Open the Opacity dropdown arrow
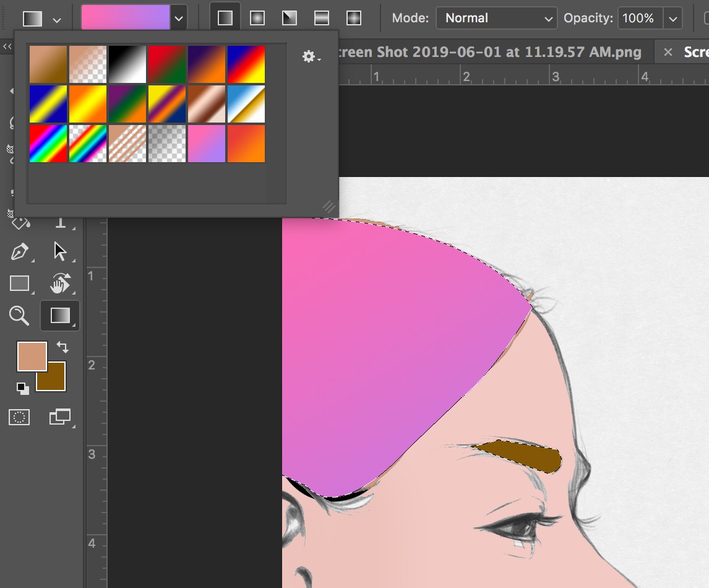The image size is (709, 588). (x=674, y=18)
